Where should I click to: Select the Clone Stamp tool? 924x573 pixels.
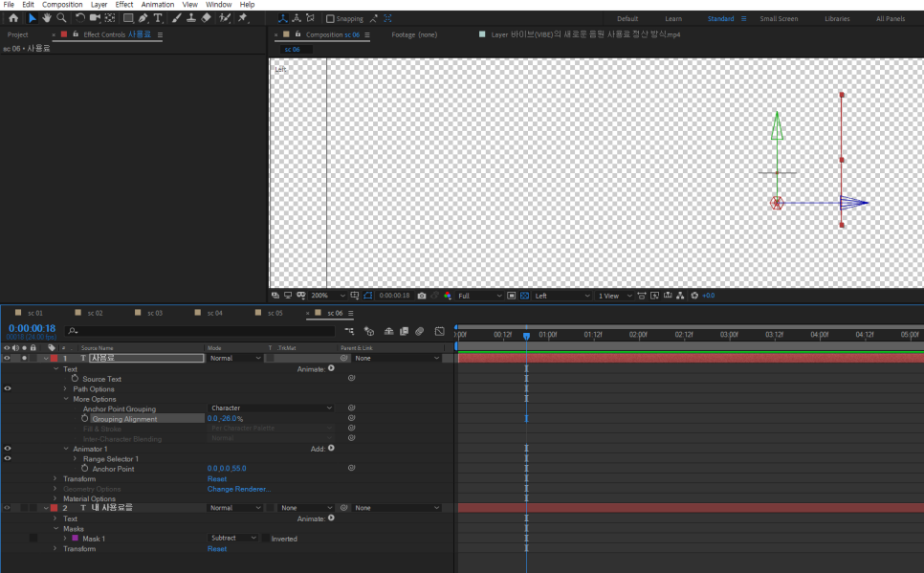[191, 18]
